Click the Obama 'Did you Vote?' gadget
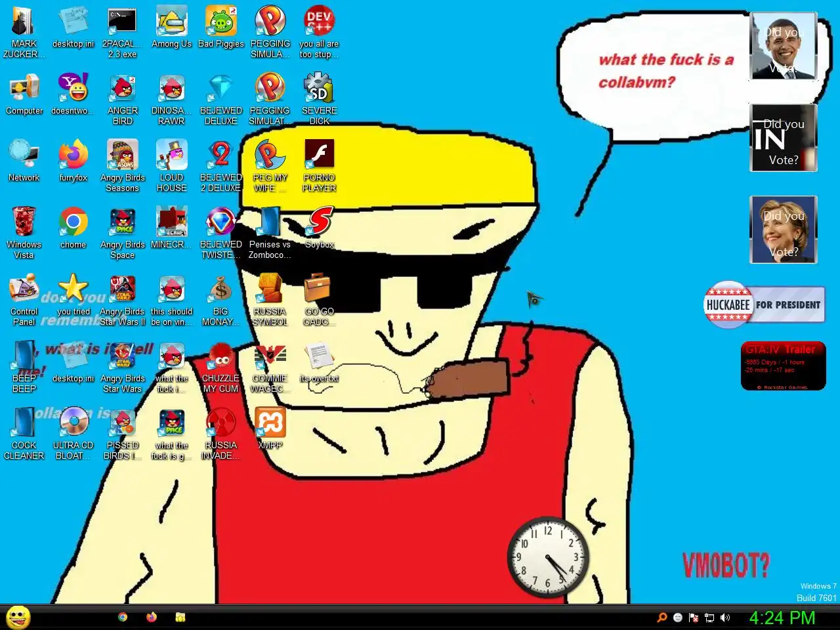The image size is (840, 630). (784, 47)
